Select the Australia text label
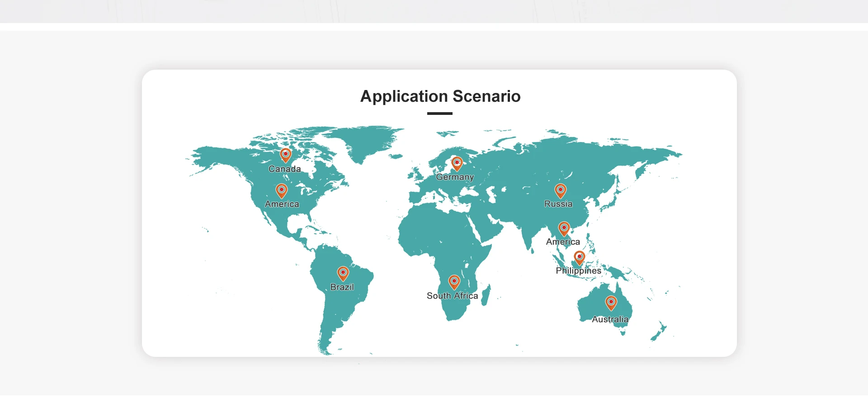This screenshot has height=403, width=868. (610, 319)
